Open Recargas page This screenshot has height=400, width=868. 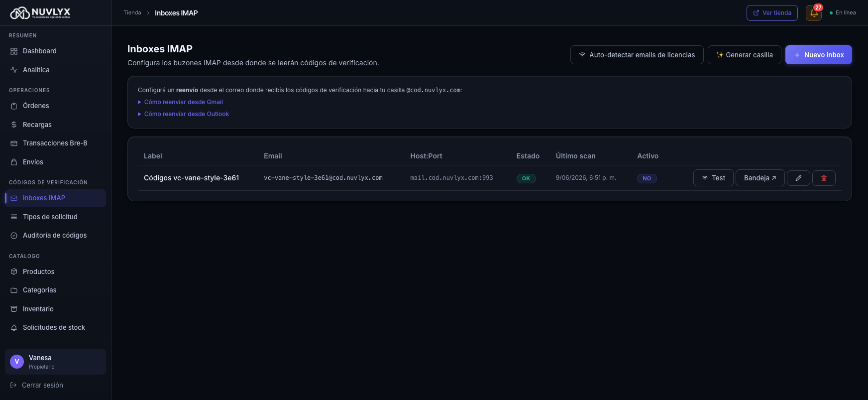point(55,125)
